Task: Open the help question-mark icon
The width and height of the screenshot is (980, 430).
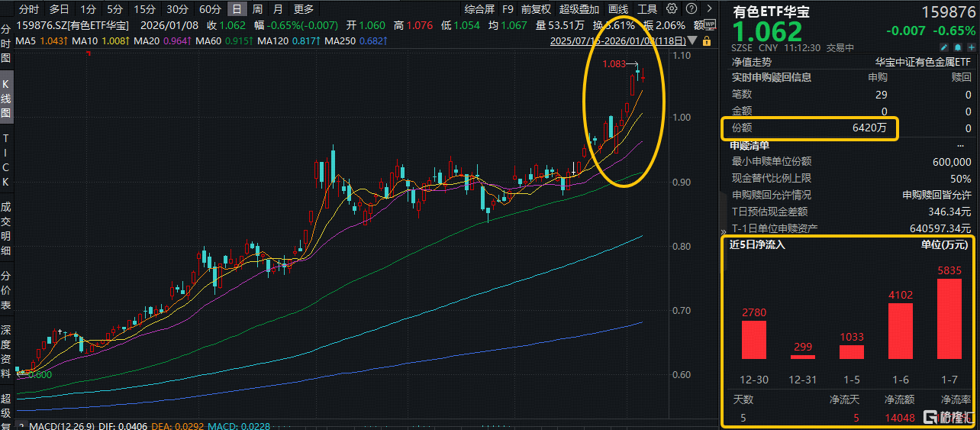Action: pos(691,9)
